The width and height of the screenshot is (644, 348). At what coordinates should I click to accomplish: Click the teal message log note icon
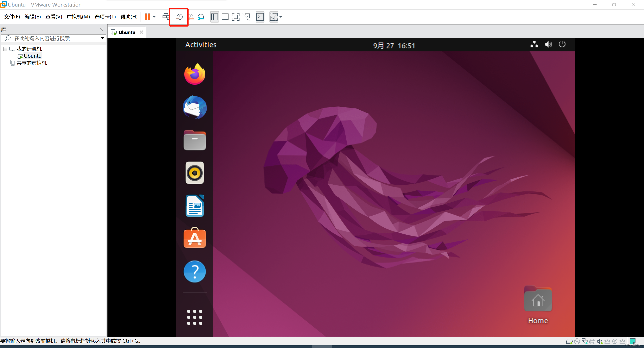coord(632,341)
